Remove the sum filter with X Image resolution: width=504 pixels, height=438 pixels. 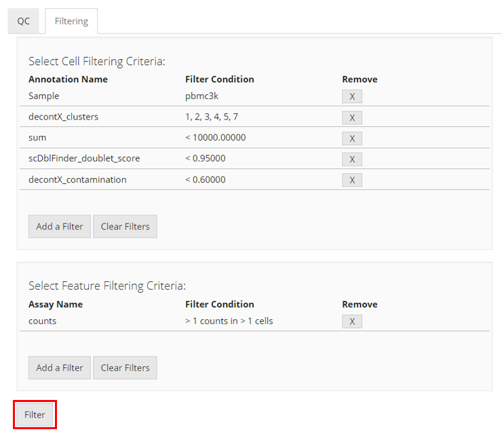(351, 139)
